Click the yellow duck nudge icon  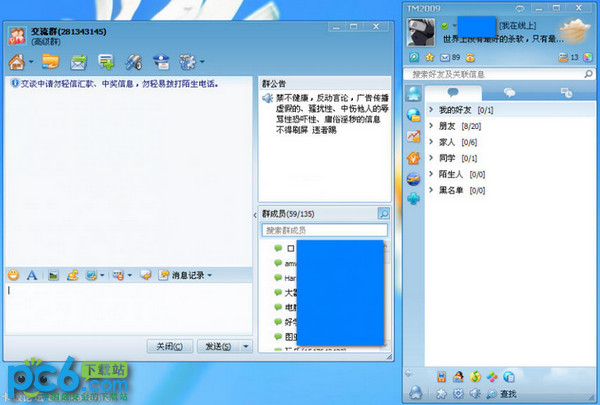coord(72,275)
